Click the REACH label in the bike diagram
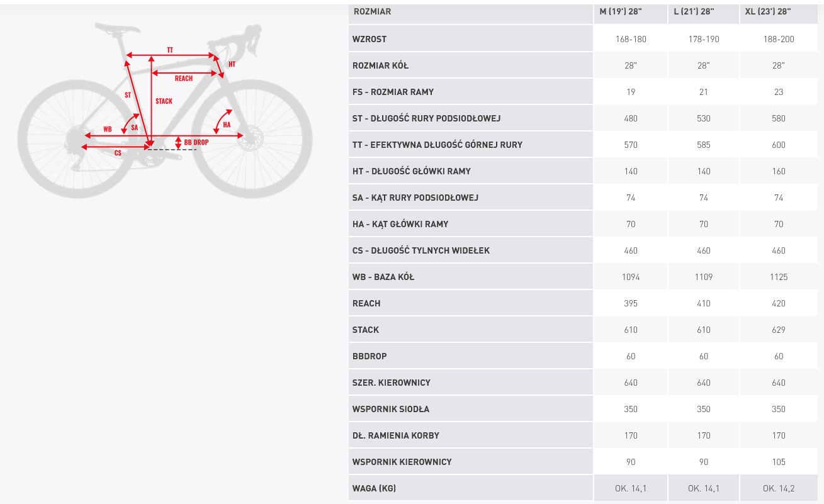 pos(184,79)
